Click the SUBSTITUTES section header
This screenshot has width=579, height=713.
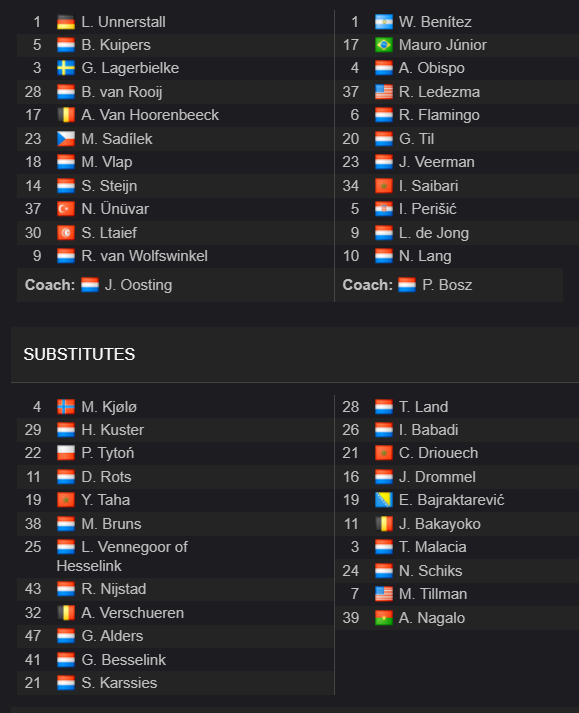(x=79, y=354)
